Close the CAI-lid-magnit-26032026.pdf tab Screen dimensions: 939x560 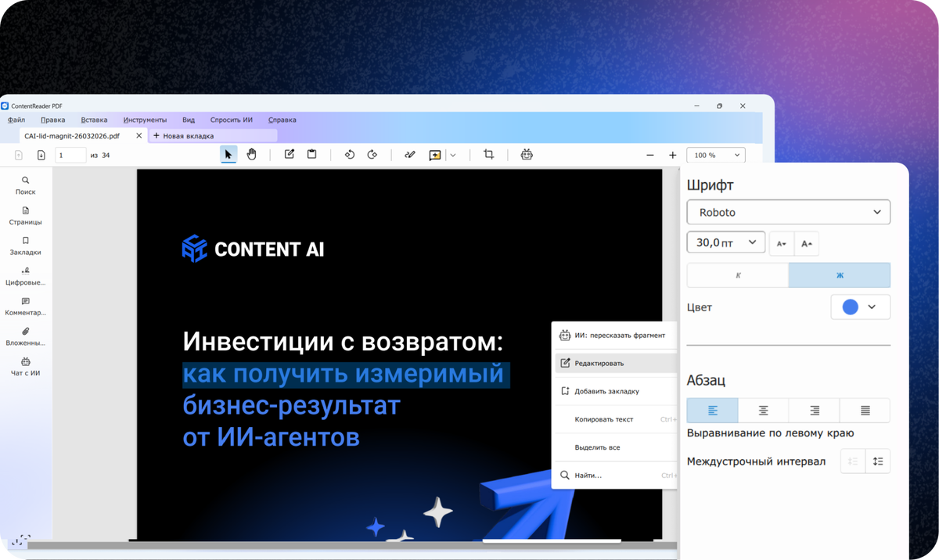pyautogui.click(x=139, y=136)
